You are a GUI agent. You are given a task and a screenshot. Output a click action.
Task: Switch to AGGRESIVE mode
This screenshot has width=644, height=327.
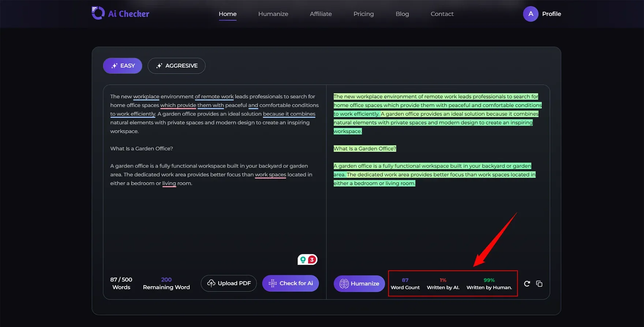[x=176, y=66]
